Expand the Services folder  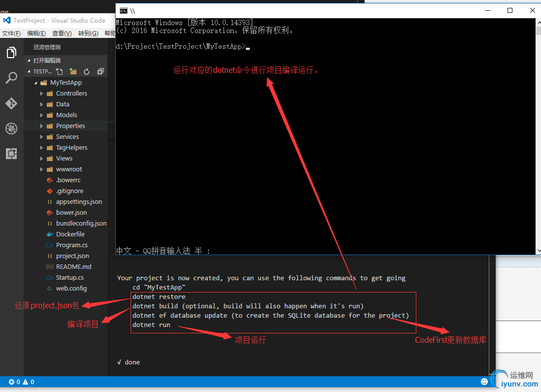41,137
